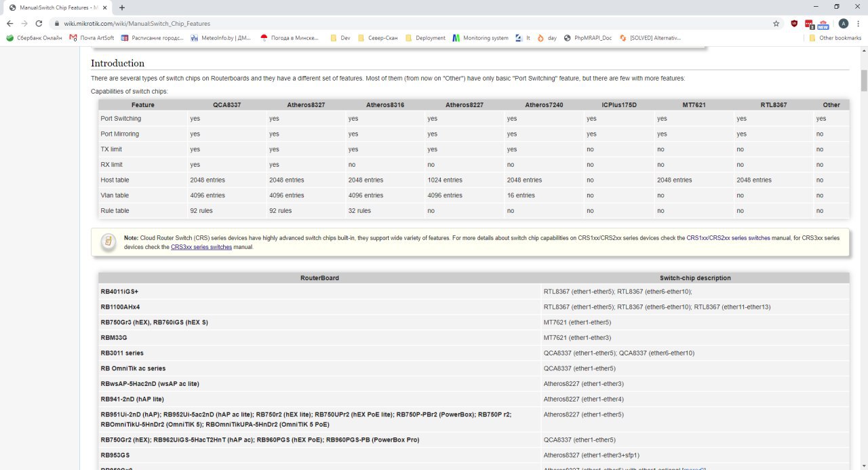Open the MeteoInfo.by bookmark

tap(222, 38)
